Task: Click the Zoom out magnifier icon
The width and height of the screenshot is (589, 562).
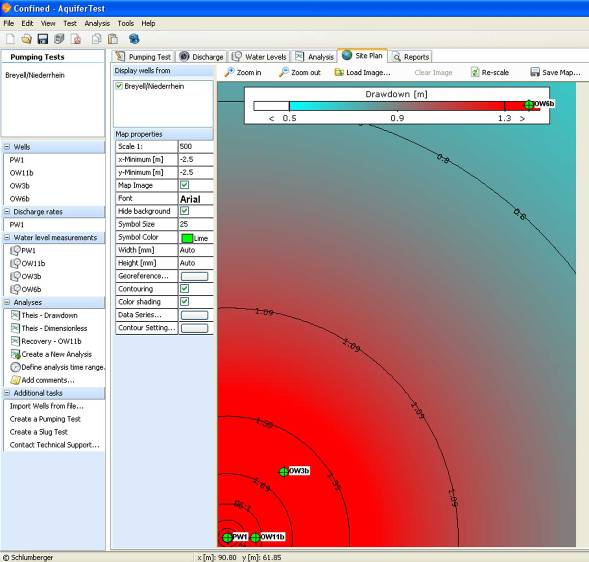Action: coord(284,72)
